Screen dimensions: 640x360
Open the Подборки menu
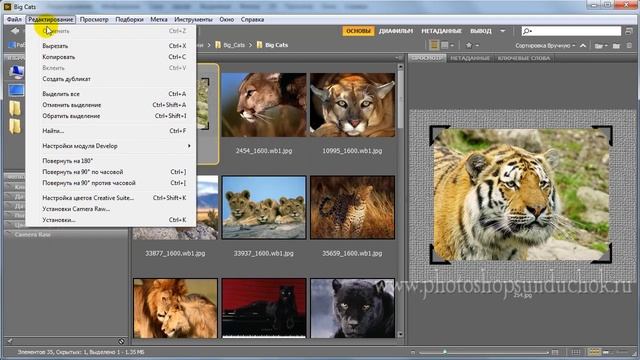tap(129, 19)
